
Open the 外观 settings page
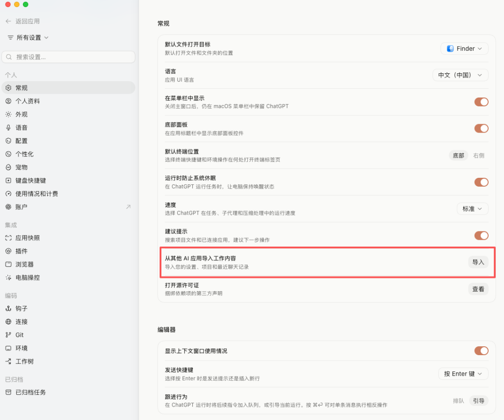coord(68,114)
